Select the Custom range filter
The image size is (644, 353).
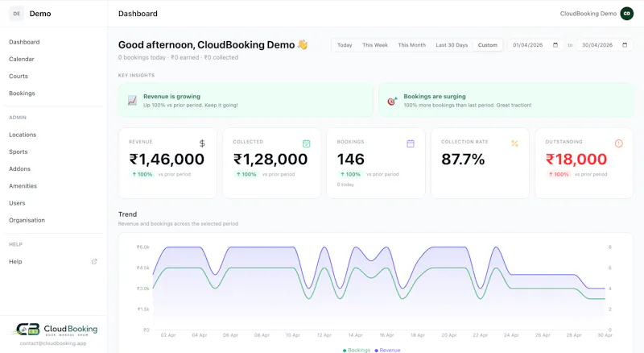click(x=488, y=45)
